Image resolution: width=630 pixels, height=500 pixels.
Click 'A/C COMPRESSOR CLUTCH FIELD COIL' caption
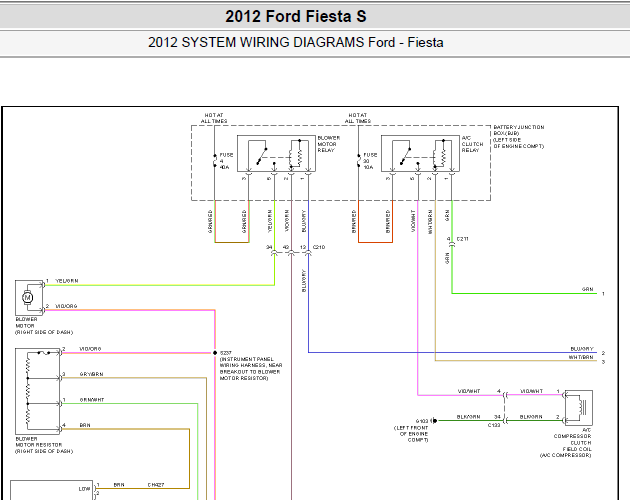pos(567,443)
